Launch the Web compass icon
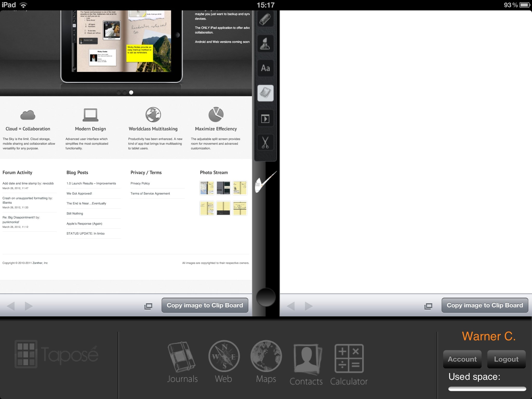This screenshot has height=399, width=532. point(224,362)
